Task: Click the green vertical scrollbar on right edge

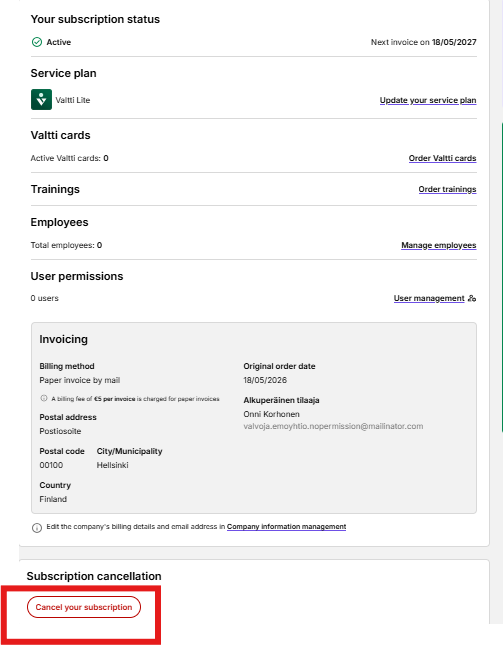Action: tap(502, 277)
